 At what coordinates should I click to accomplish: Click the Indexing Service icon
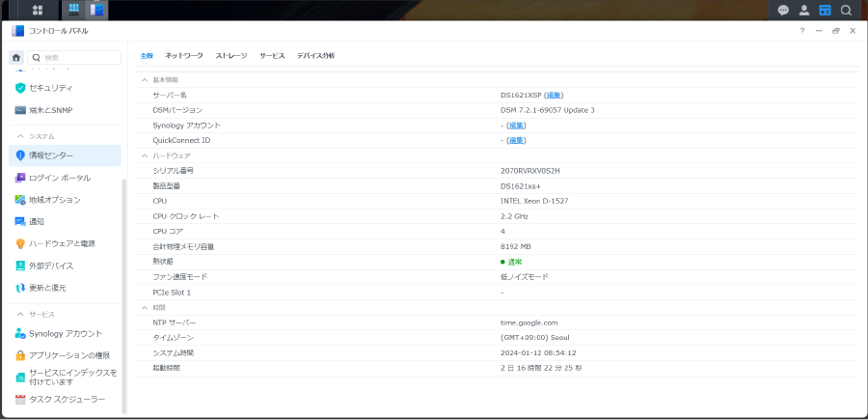tap(20, 378)
